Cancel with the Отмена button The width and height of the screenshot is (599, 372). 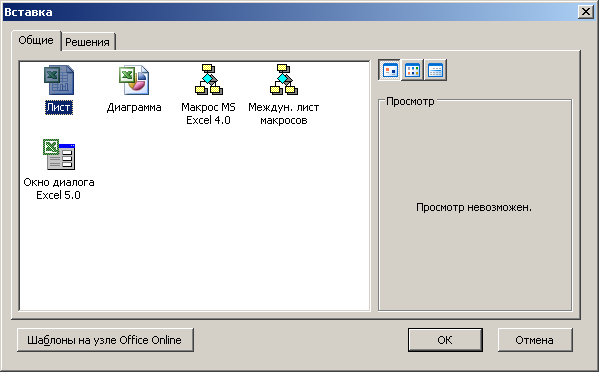tap(535, 340)
